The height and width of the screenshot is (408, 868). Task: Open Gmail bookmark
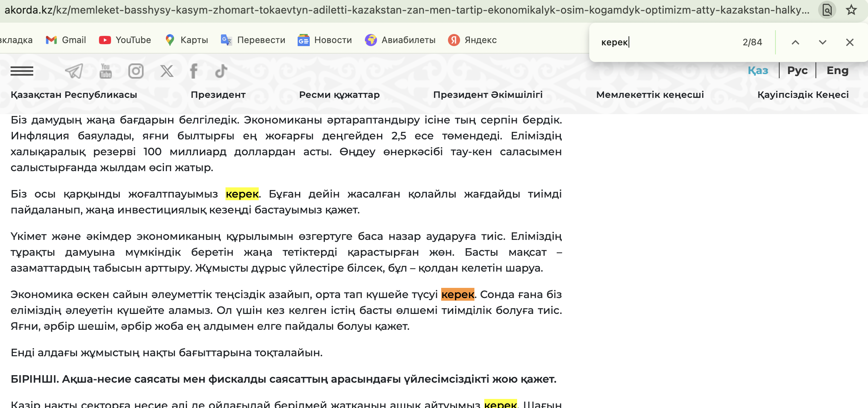point(66,40)
